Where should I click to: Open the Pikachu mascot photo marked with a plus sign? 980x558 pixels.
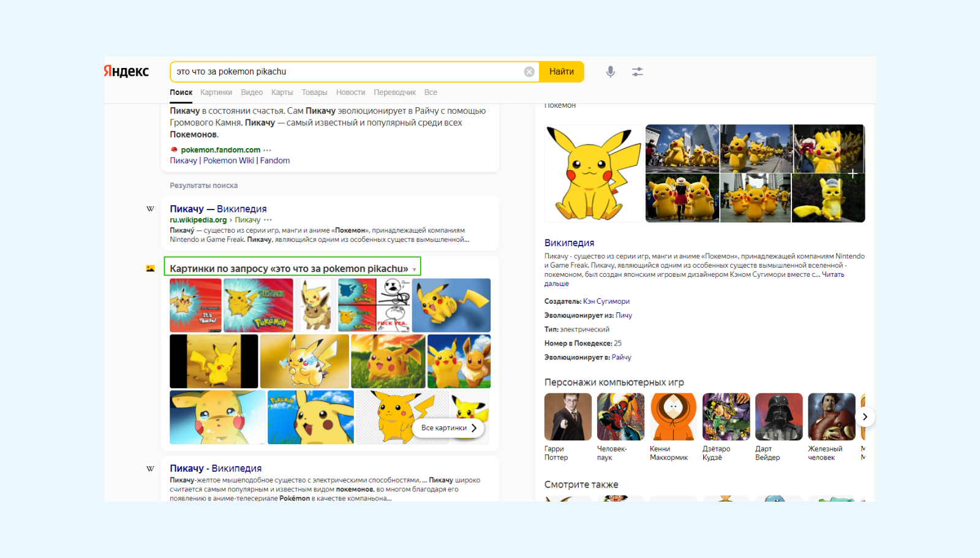(x=829, y=149)
